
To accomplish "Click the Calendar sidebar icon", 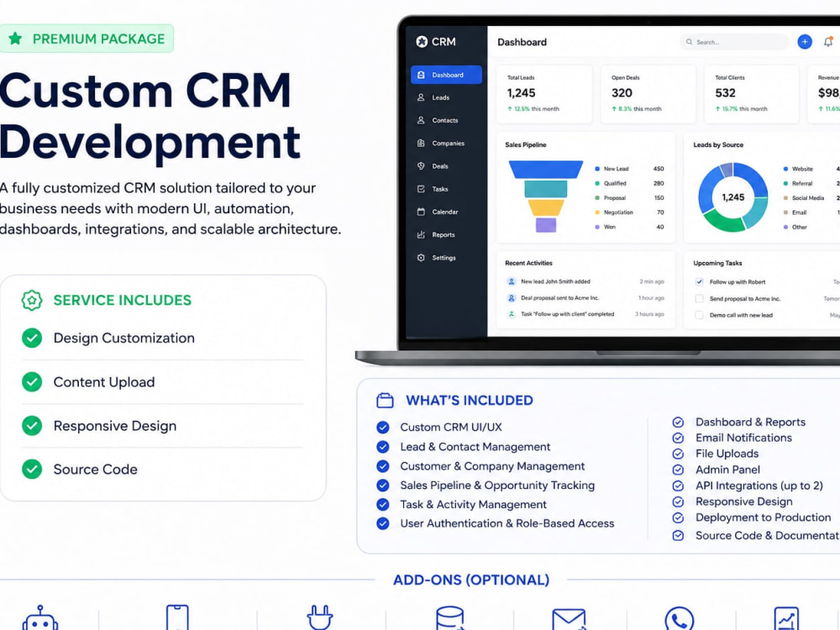I will 421,212.
